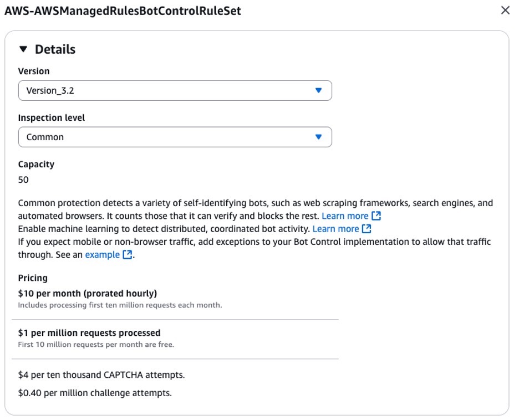519x420 pixels.
Task: Click the Capacity value 50
Action: click(x=23, y=180)
